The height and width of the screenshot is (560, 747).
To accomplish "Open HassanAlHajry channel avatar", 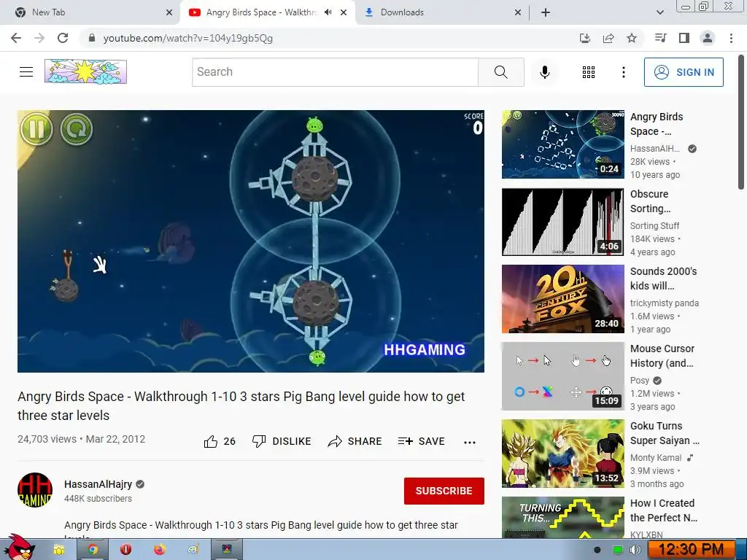I will pos(35,490).
